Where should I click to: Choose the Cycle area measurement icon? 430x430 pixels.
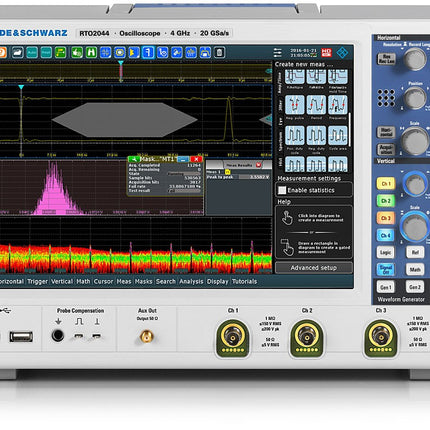coord(338,135)
